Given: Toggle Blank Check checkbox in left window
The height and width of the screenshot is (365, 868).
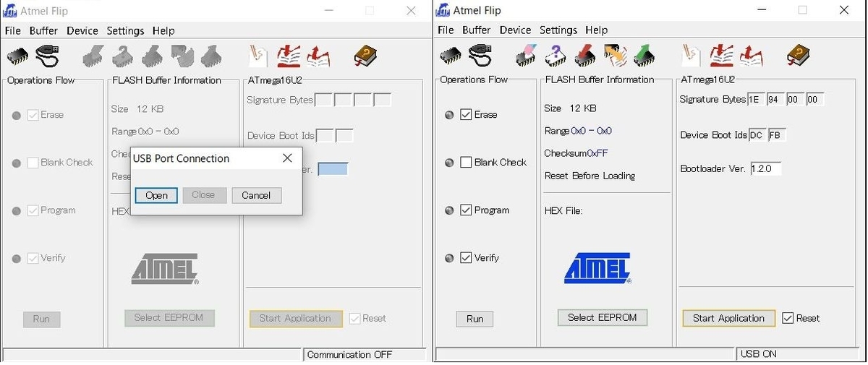Looking at the screenshot, I should (x=33, y=163).
